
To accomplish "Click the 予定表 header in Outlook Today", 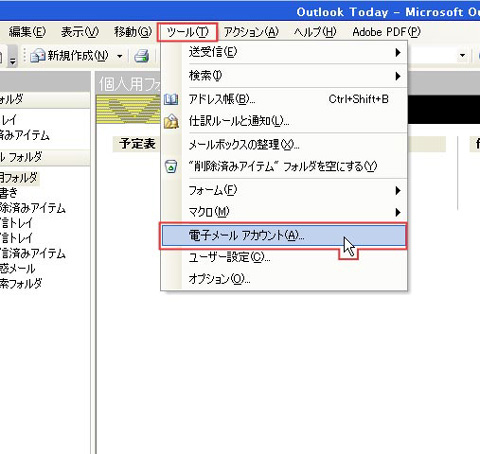I will 137,144.
